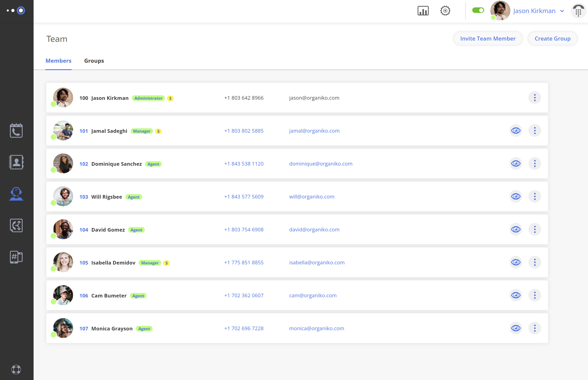
Task: Open the call routing flow icon
Action: 16,225
